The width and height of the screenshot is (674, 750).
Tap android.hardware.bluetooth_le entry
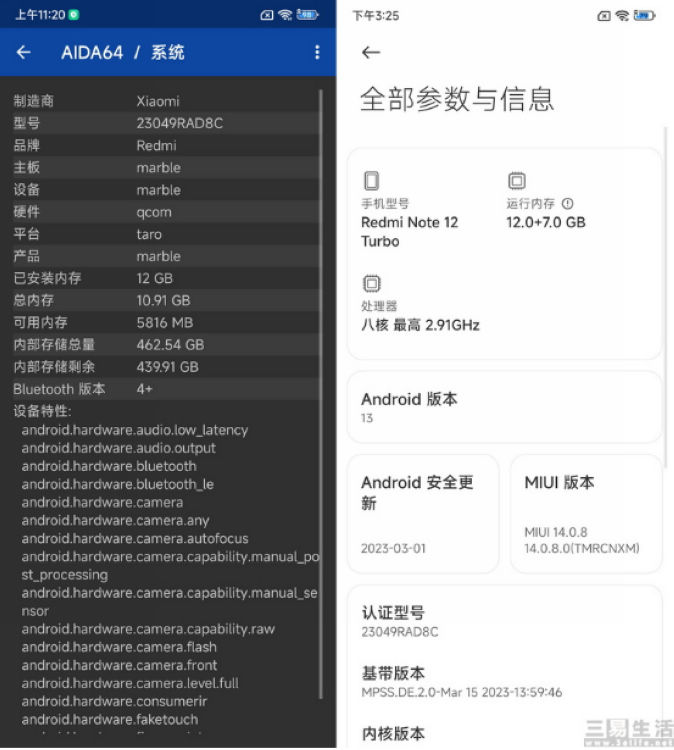[x=118, y=485]
